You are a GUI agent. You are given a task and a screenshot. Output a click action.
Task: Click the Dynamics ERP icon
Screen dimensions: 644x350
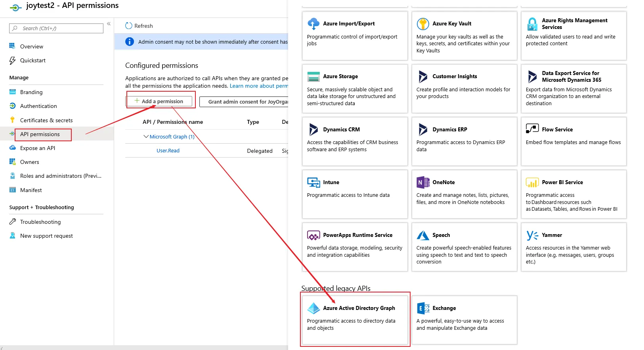(x=423, y=129)
